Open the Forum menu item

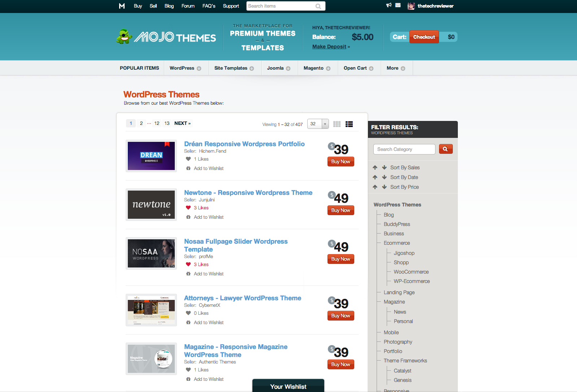point(188,6)
